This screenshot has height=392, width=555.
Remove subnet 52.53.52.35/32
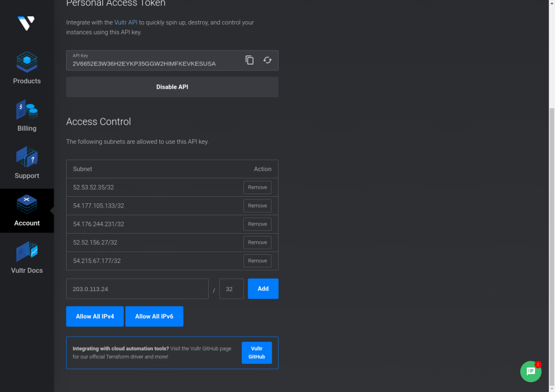pos(257,187)
